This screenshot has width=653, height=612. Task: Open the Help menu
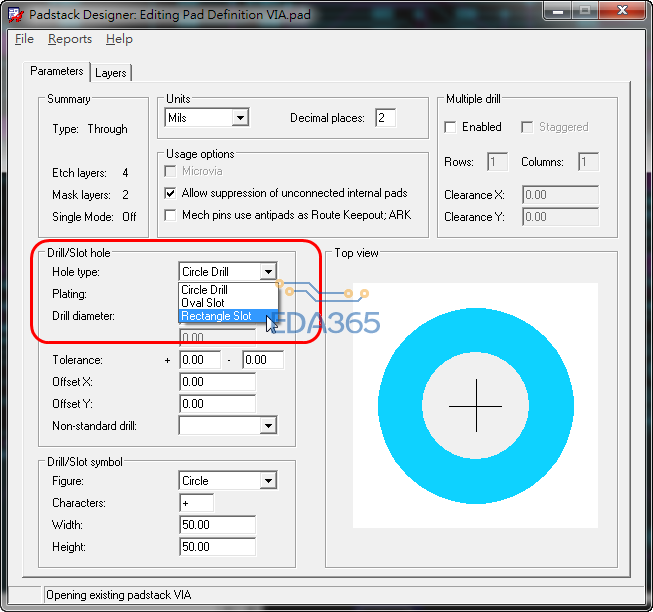tap(119, 39)
